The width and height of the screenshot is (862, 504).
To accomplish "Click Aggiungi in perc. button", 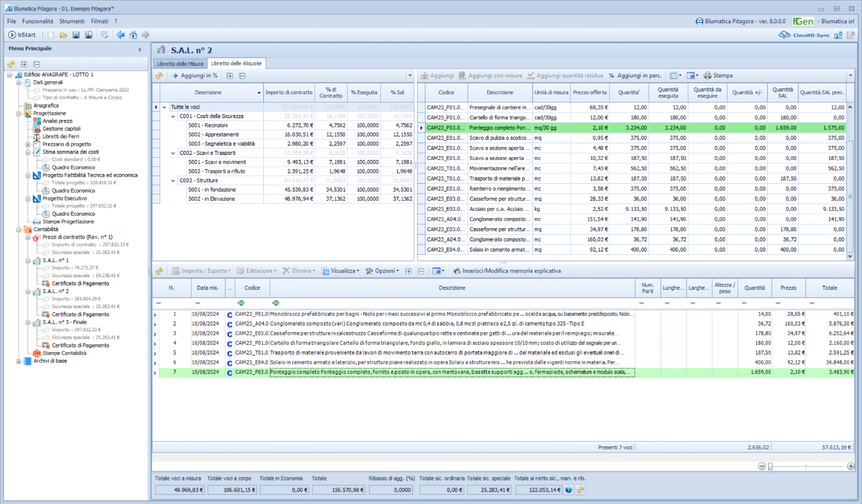I will click(635, 76).
